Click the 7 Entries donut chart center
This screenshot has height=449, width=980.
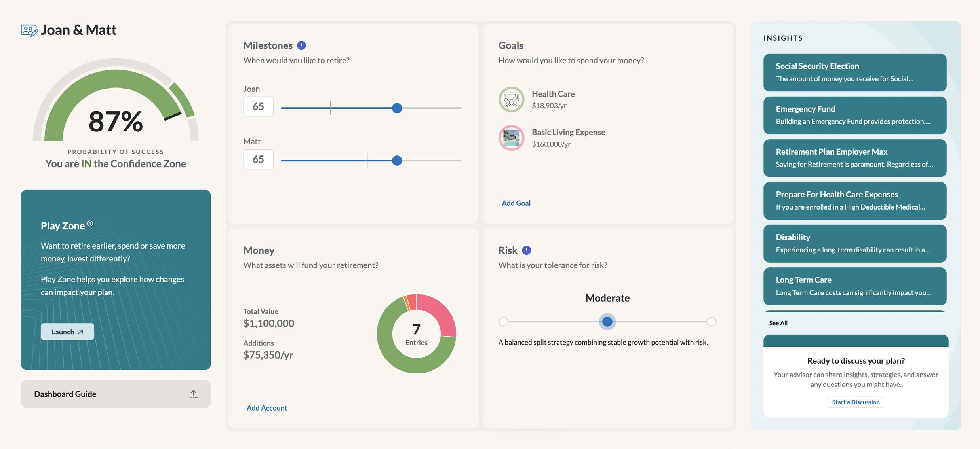tap(416, 334)
